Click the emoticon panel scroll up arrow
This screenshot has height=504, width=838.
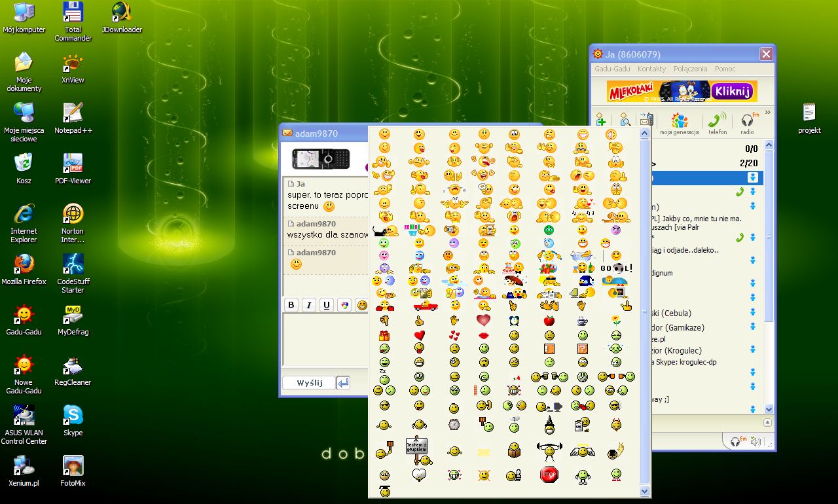645,132
